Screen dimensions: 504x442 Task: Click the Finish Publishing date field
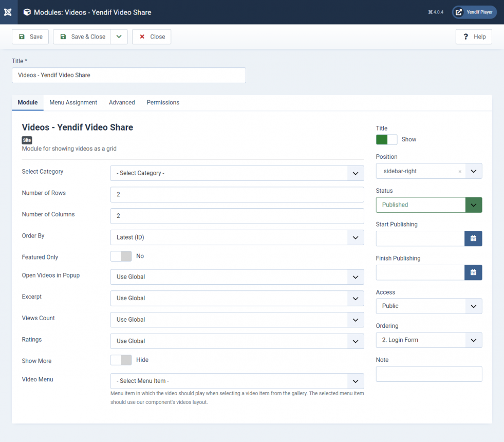tap(420, 272)
